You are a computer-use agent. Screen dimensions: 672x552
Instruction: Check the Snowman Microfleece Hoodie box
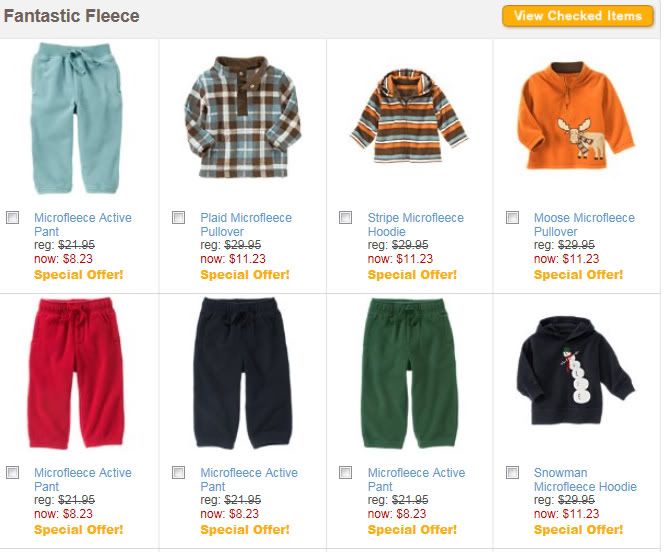[x=513, y=473]
